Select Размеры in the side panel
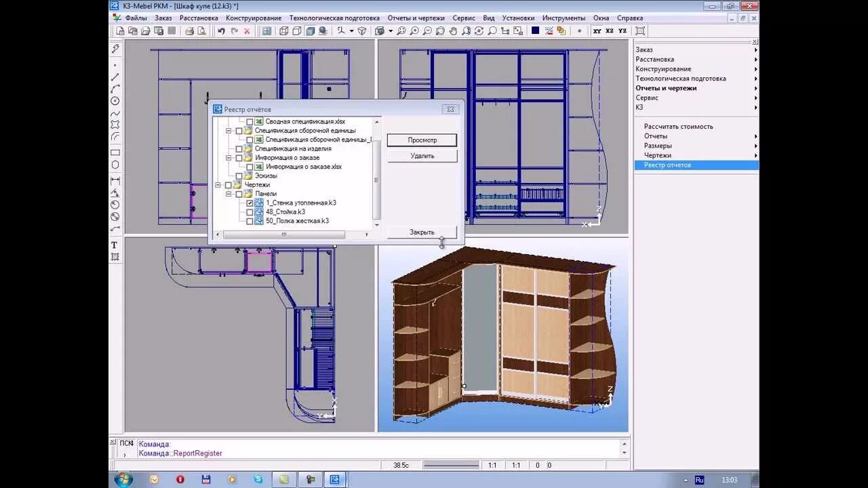The height and width of the screenshot is (488, 868). 658,146
